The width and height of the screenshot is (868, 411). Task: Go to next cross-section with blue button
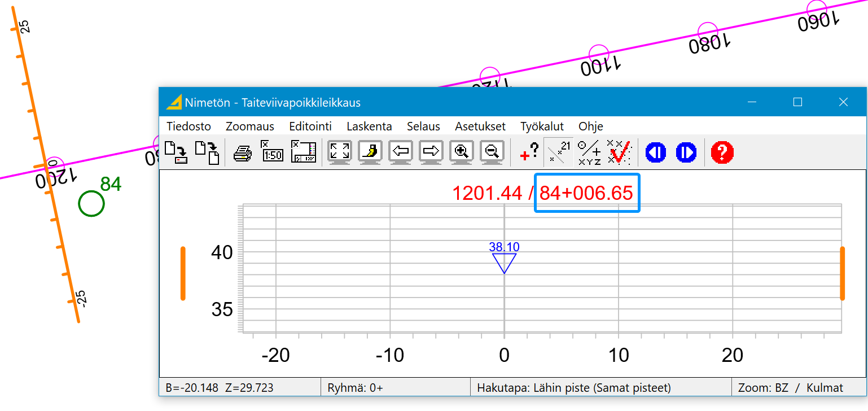686,152
